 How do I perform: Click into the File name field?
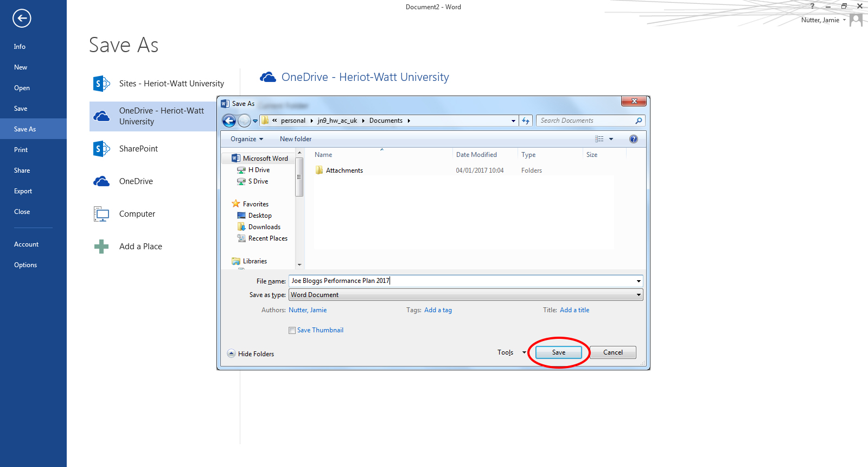point(461,281)
